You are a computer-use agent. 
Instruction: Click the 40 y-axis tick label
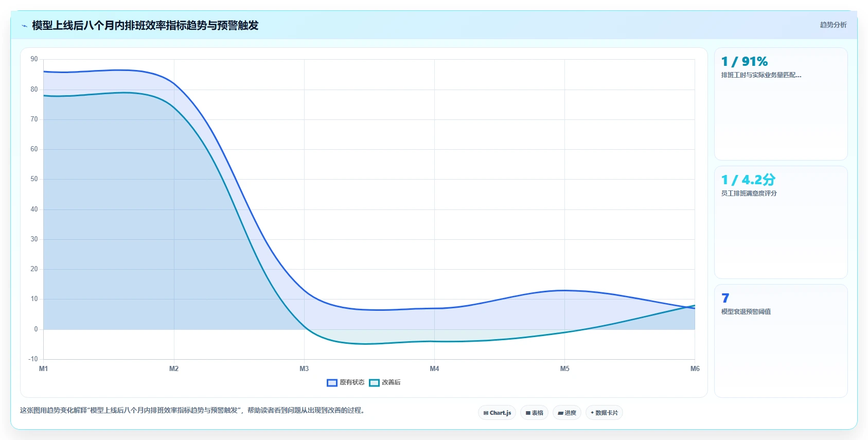[34, 209]
